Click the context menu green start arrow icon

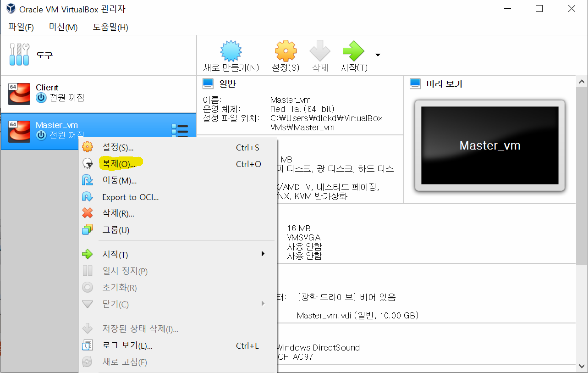point(87,255)
